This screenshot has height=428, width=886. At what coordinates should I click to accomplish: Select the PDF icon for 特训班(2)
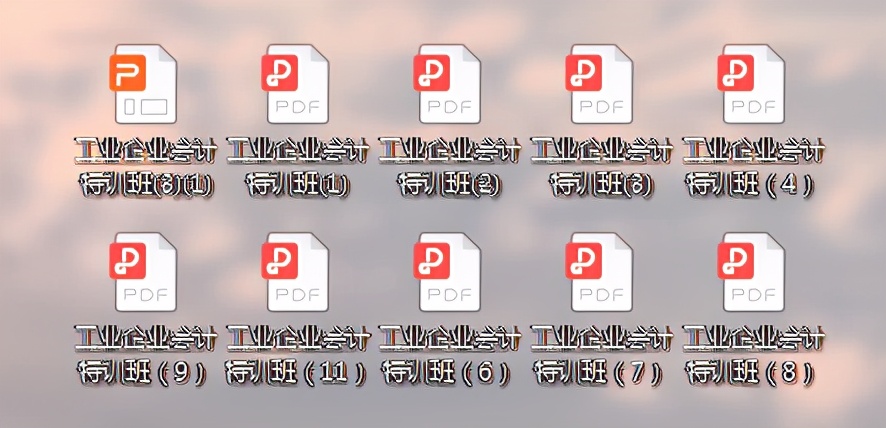[448, 84]
